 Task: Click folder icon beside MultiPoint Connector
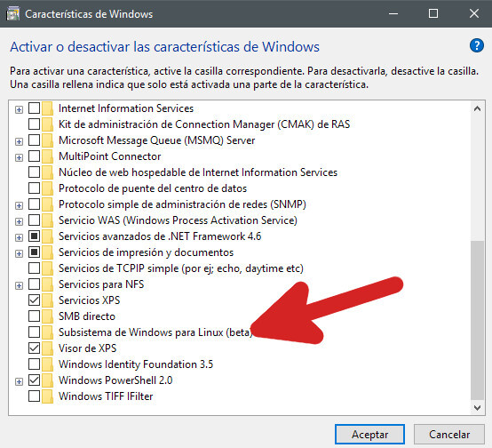[x=47, y=156]
